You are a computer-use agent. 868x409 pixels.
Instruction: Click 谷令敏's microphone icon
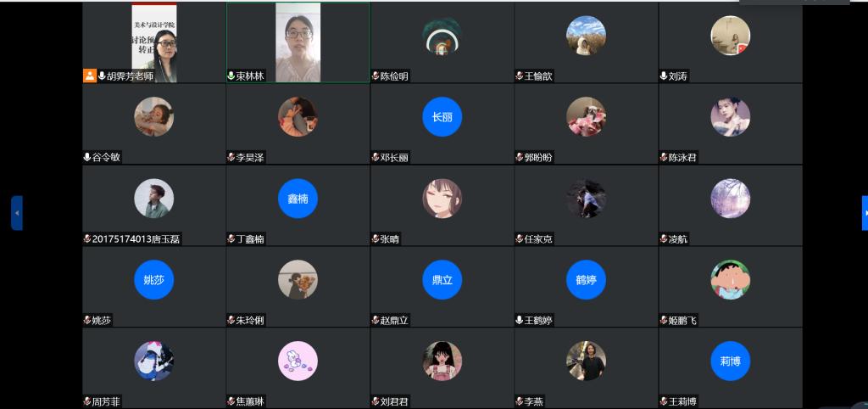(x=87, y=157)
